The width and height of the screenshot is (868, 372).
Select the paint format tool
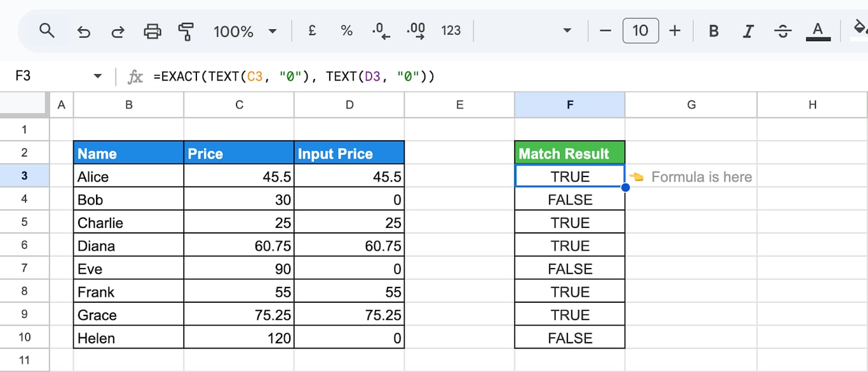coord(186,31)
